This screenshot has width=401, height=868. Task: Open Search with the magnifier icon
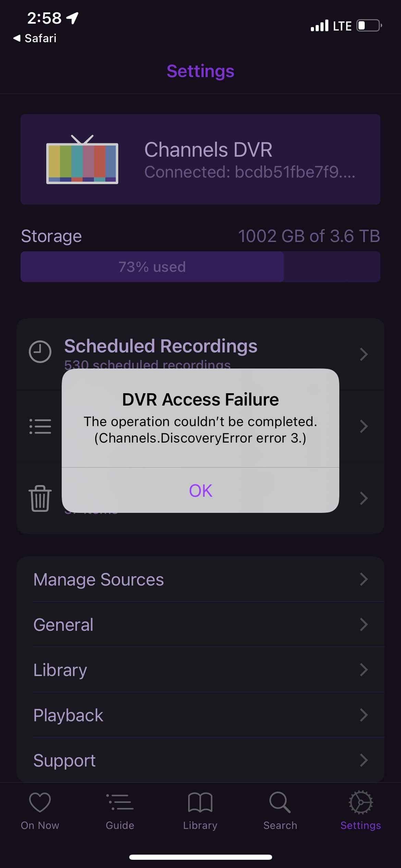click(x=280, y=811)
